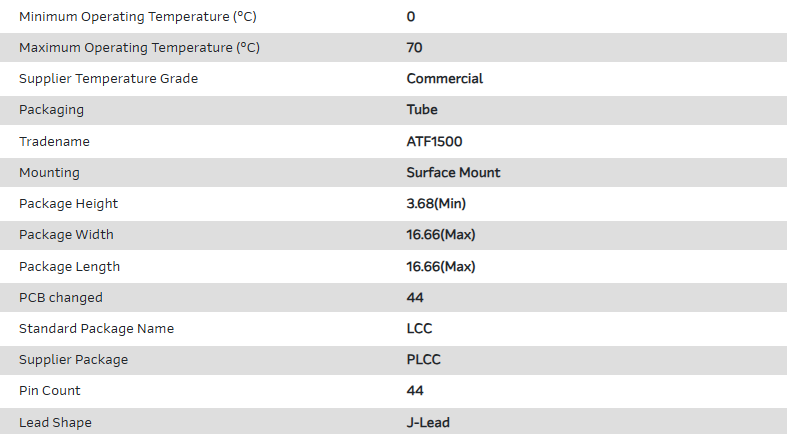787x434 pixels.
Task: Select the Commercial grade value
Action: [444, 79]
